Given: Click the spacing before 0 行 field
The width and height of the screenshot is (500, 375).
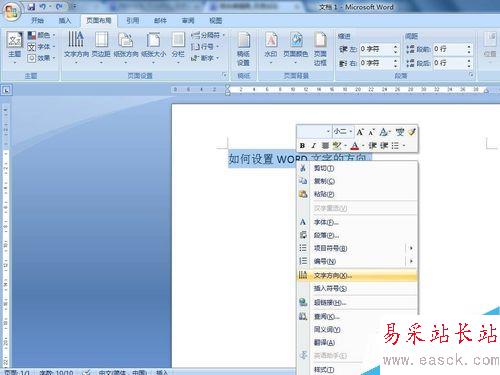Looking at the screenshot, I should 449,49.
